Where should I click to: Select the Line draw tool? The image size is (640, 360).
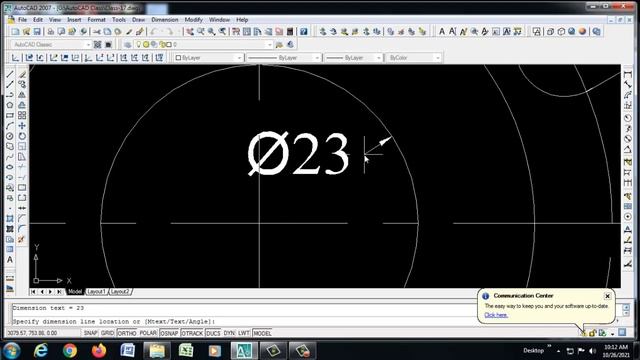point(10,74)
